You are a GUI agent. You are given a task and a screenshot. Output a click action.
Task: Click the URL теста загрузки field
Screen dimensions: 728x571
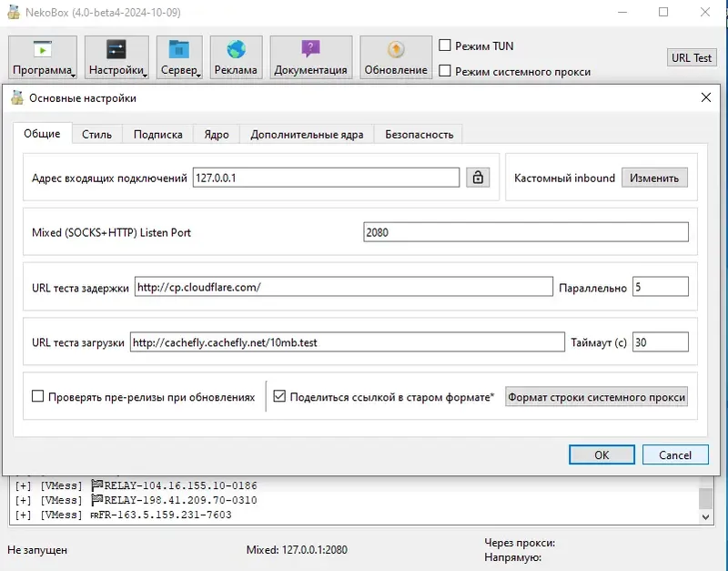click(348, 342)
